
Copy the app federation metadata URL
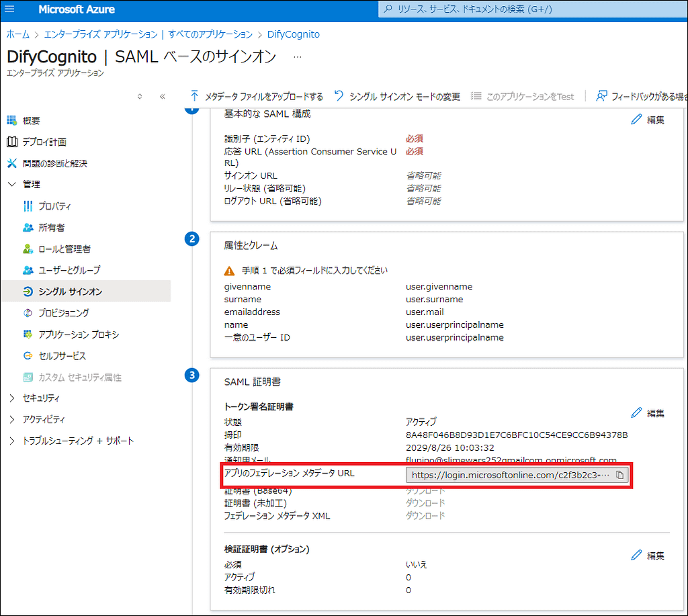pos(620,475)
